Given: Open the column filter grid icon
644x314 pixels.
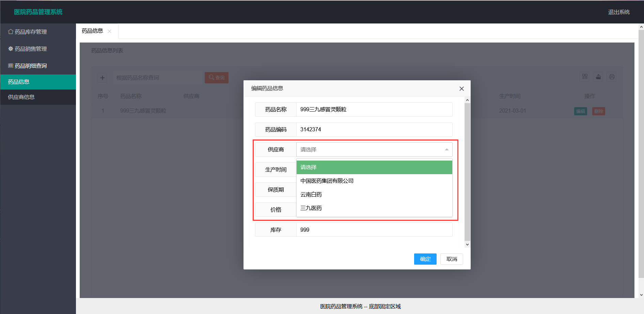Looking at the screenshot, I should [x=585, y=77].
